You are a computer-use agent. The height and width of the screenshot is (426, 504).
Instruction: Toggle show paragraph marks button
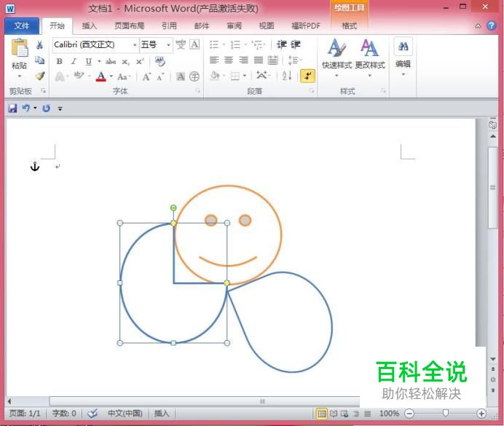pos(307,76)
